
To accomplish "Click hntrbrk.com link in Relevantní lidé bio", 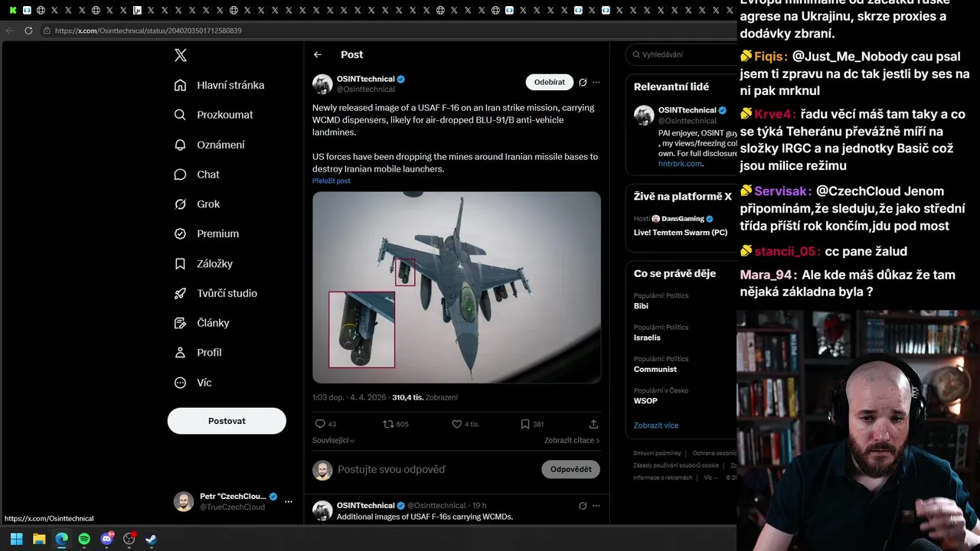I will click(680, 164).
